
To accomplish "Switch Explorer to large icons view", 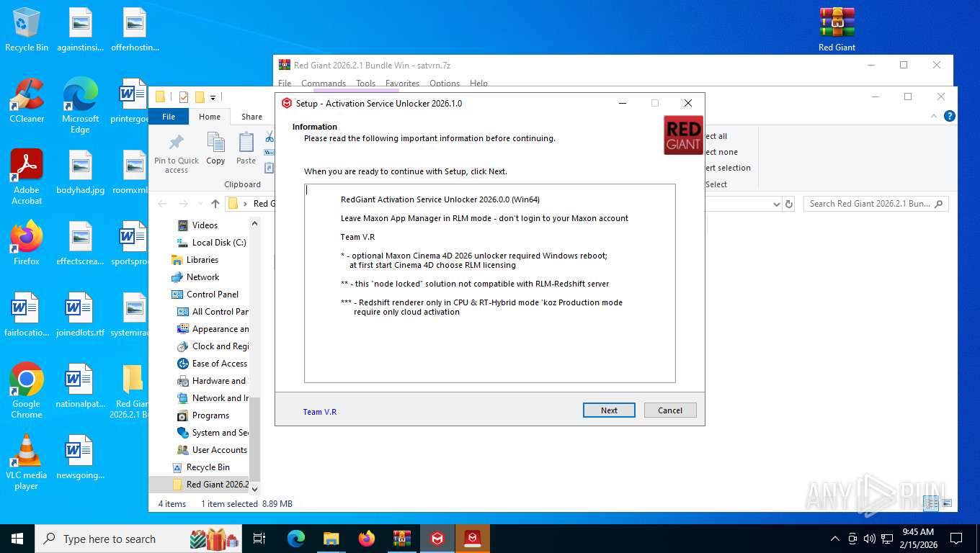I will coord(947,503).
